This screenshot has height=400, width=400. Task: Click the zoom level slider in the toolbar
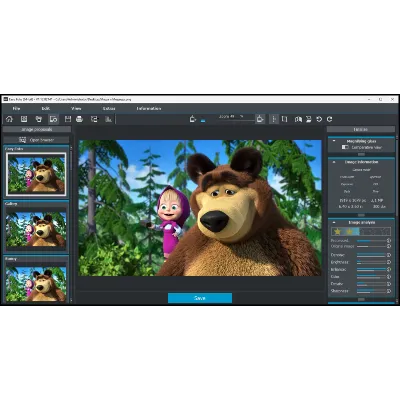click(x=237, y=120)
